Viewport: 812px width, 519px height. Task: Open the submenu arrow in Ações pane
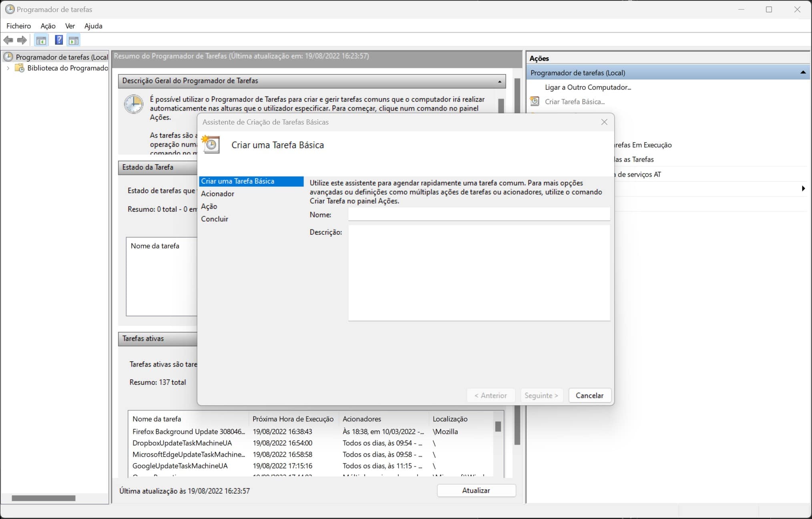(x=803, y=189)
